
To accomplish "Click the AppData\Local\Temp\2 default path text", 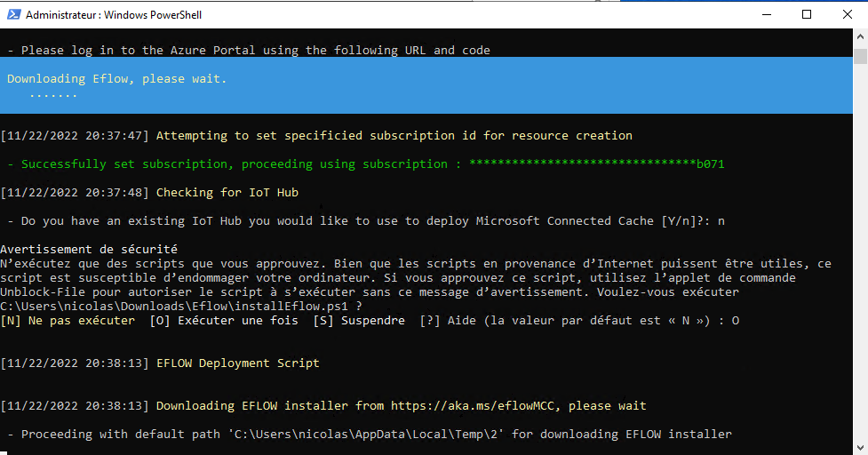I will 366,435.
